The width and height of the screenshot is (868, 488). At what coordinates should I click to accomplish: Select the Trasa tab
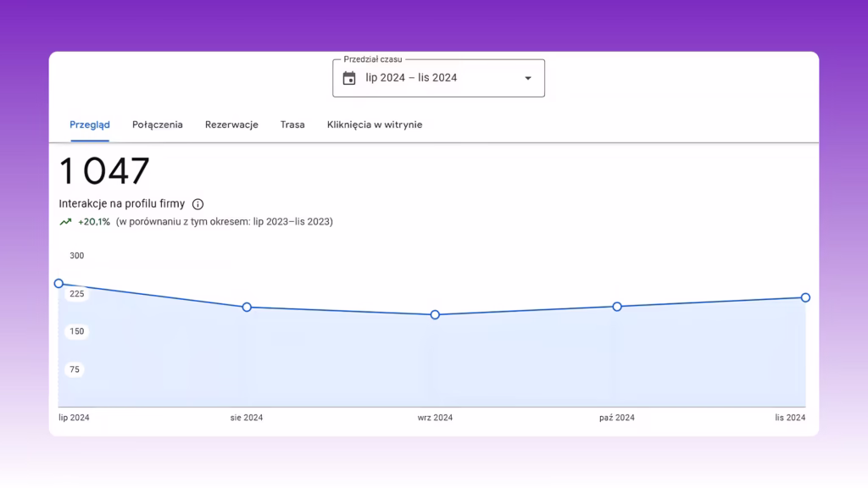tap(292, 125)
